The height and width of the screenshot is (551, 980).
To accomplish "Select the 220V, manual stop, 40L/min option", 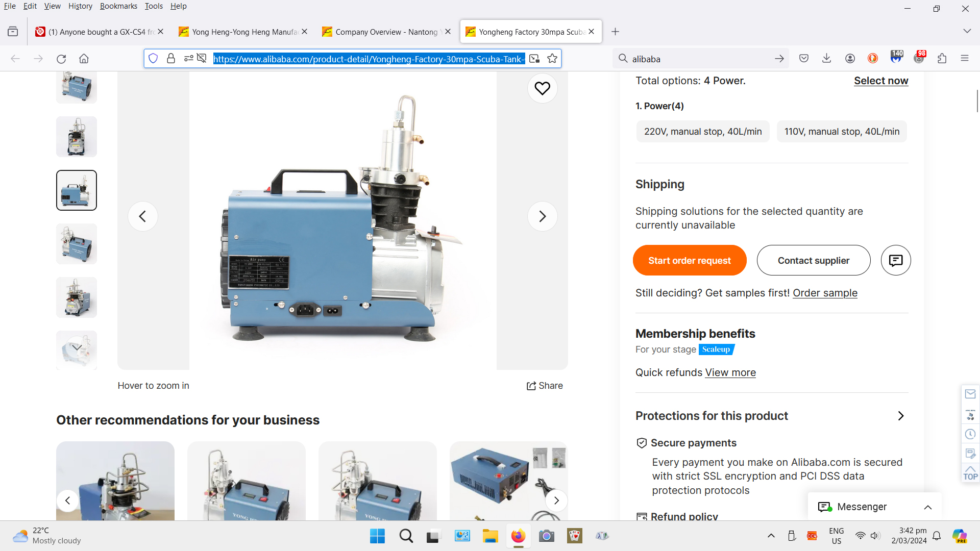I will [703, 132].
